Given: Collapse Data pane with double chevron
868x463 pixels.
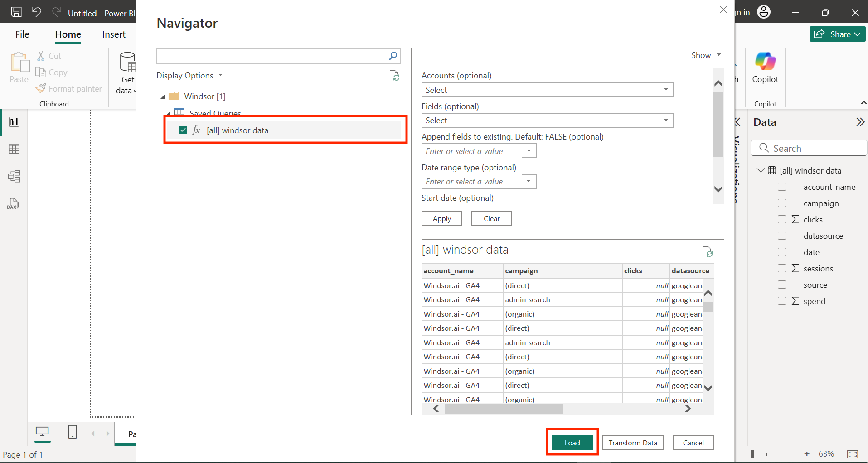Looking at the screenshot, I should (x=860, y=122).
